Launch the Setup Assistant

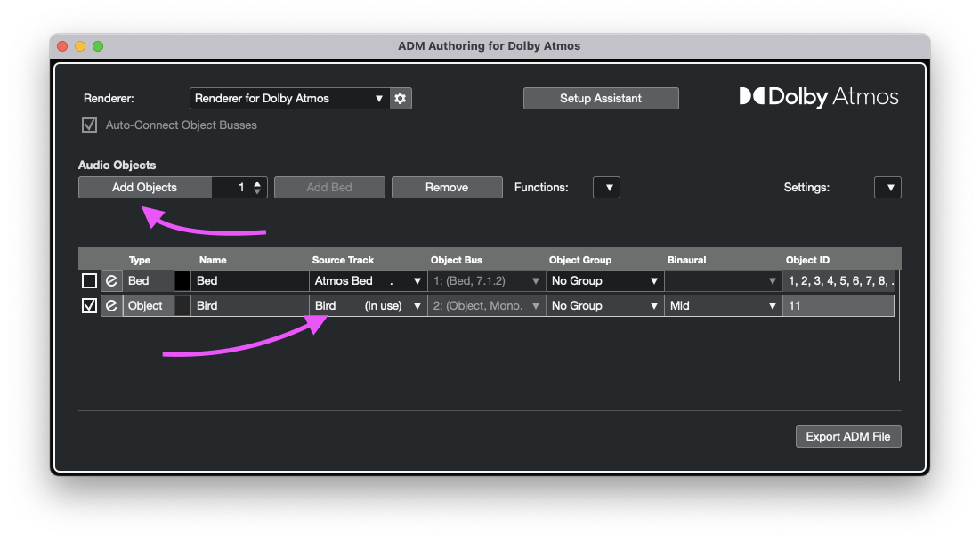[x=601, y=99]
